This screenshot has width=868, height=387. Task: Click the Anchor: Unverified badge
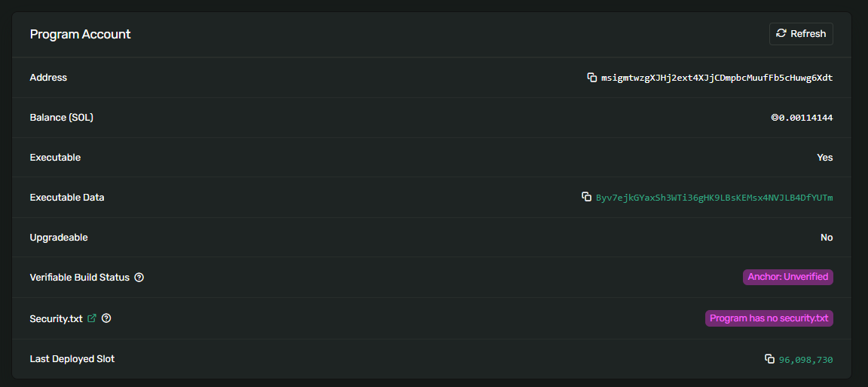(787, 277)
